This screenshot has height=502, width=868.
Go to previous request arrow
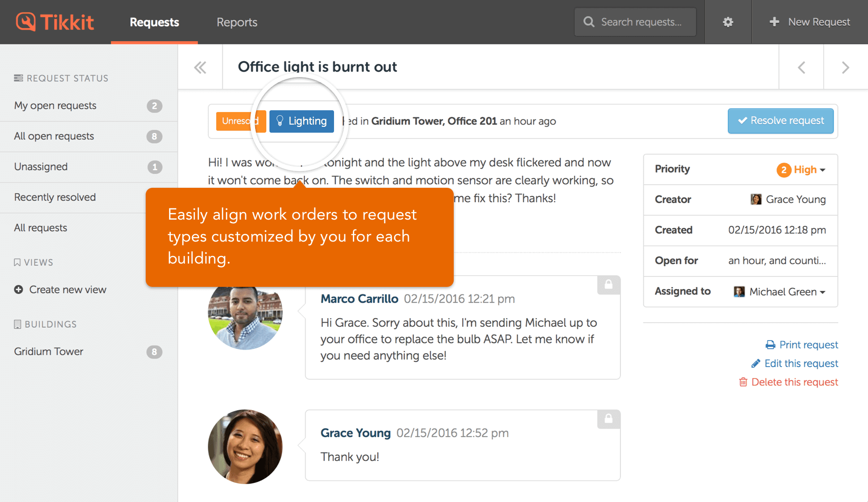[801, 67]
